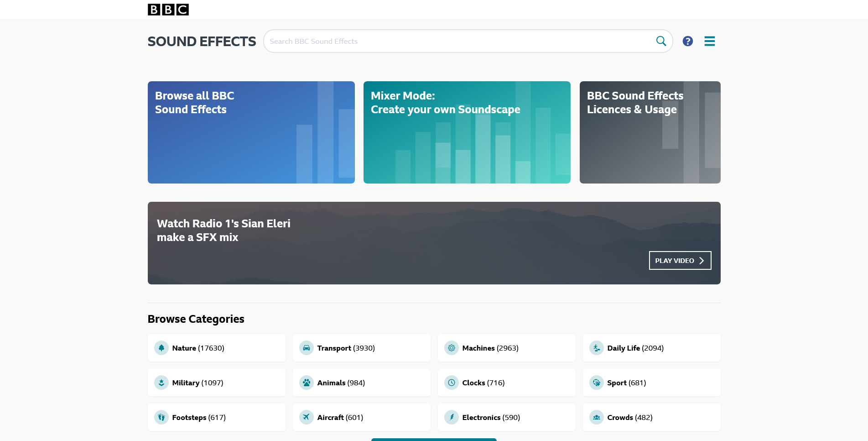Click the Play Video chevron arrow

pos(702,261)
